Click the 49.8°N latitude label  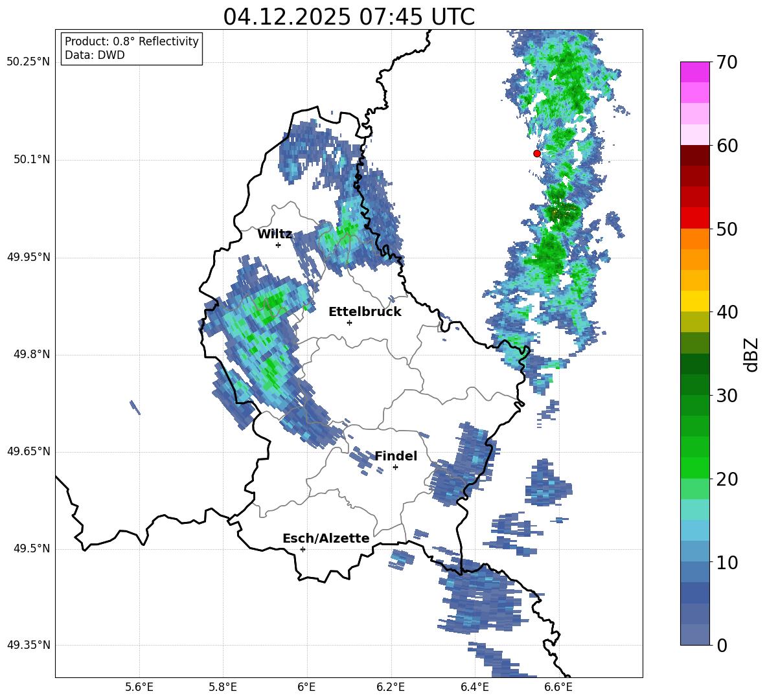tap(31, 354)
